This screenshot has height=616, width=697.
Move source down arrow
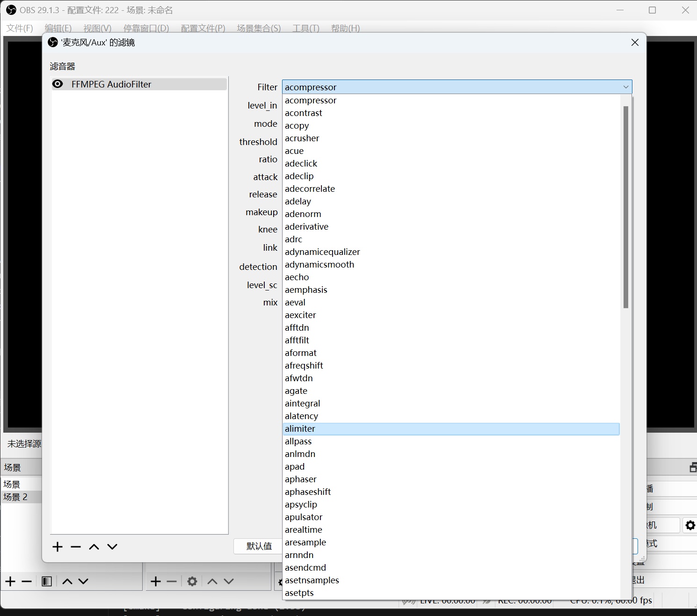click(x=229, y=581)
